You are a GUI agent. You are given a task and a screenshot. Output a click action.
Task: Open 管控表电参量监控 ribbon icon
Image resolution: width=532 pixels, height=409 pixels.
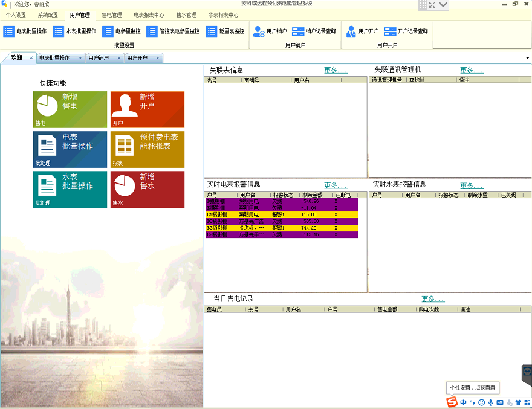152,31
